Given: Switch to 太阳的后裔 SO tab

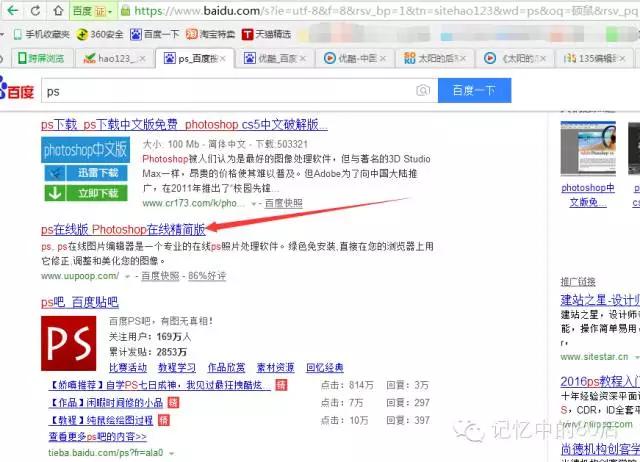Looking at the screenshot, I should [434, 58].
